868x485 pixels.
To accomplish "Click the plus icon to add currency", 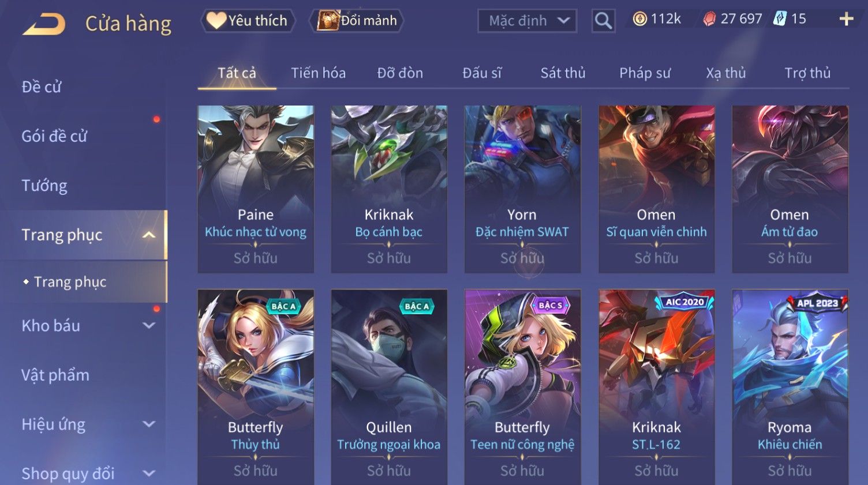I will coord(846,20).
